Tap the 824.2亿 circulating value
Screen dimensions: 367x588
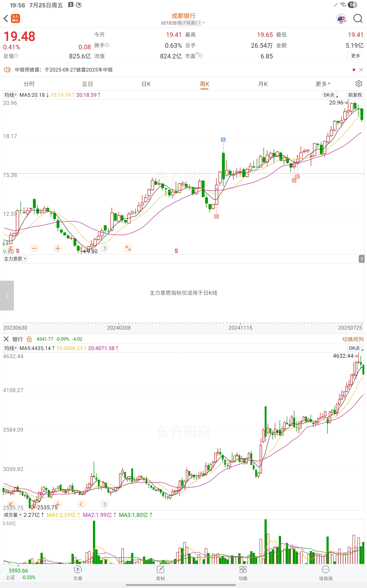coord(171,56)
